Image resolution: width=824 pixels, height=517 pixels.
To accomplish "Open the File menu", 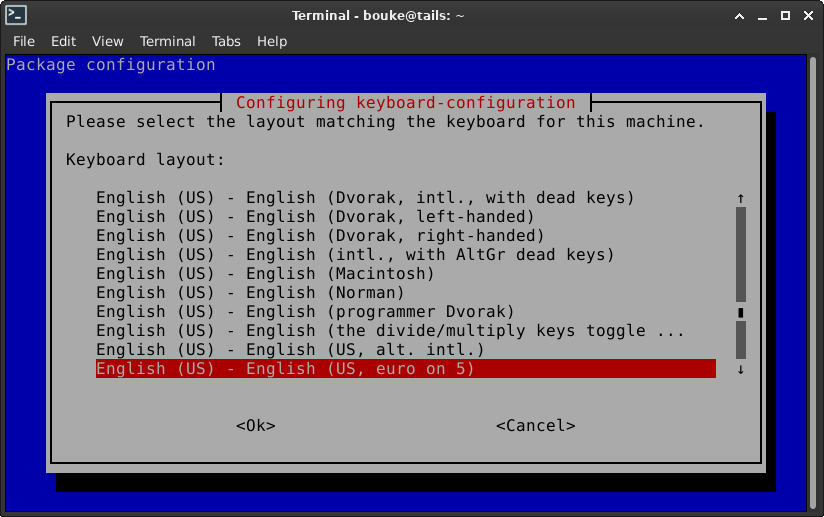I will point(24,42).
